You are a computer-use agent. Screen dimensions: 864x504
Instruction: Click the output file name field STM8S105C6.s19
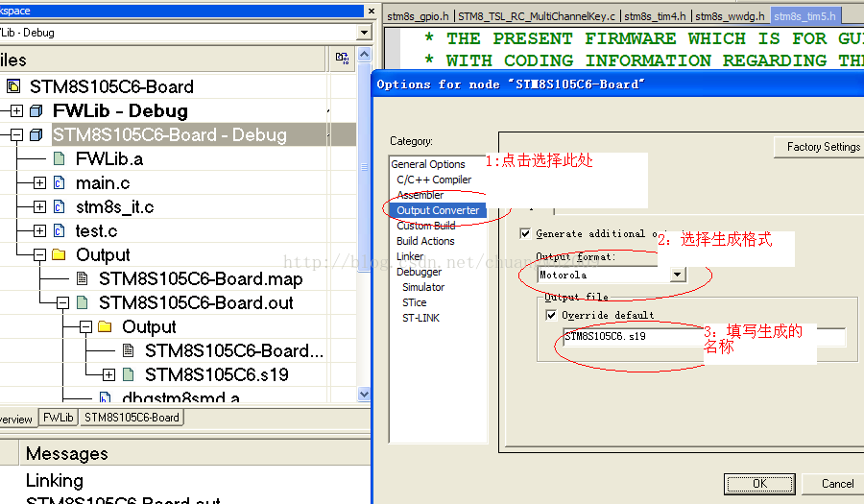tap(705, 337)
